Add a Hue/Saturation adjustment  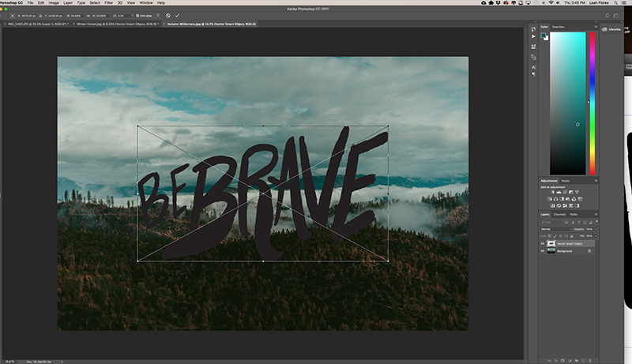tap(550, 199)
